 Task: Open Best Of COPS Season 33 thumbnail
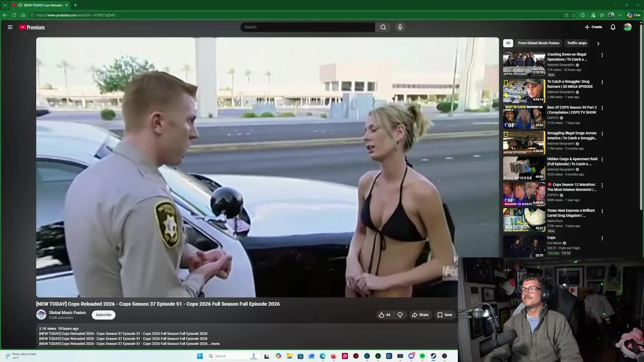[524, 117]
